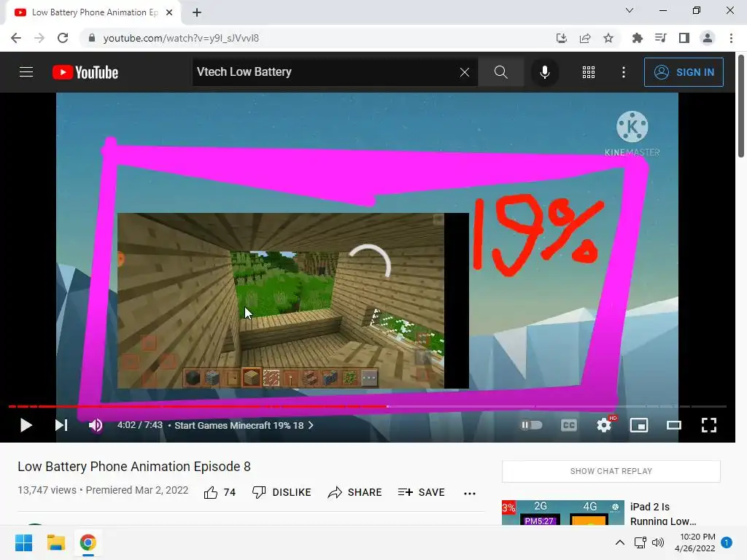
Task: Search with your voice microphone icon
Action: [x=544, y=72]
